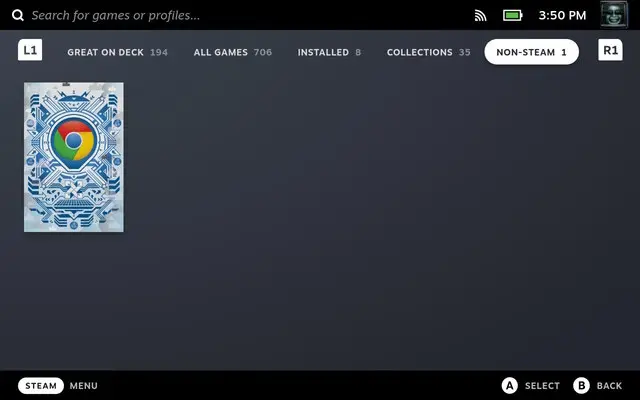Tap the B button glyph

point(581,386)
